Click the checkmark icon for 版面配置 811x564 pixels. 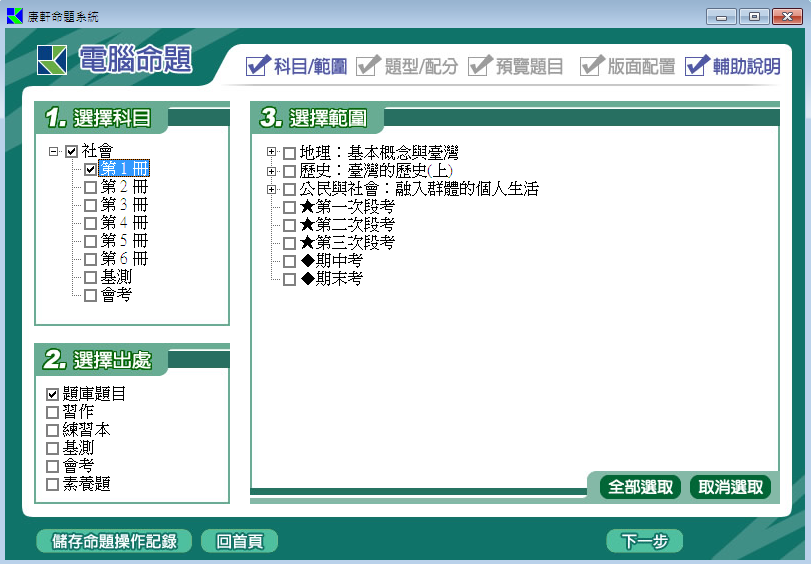591,66
